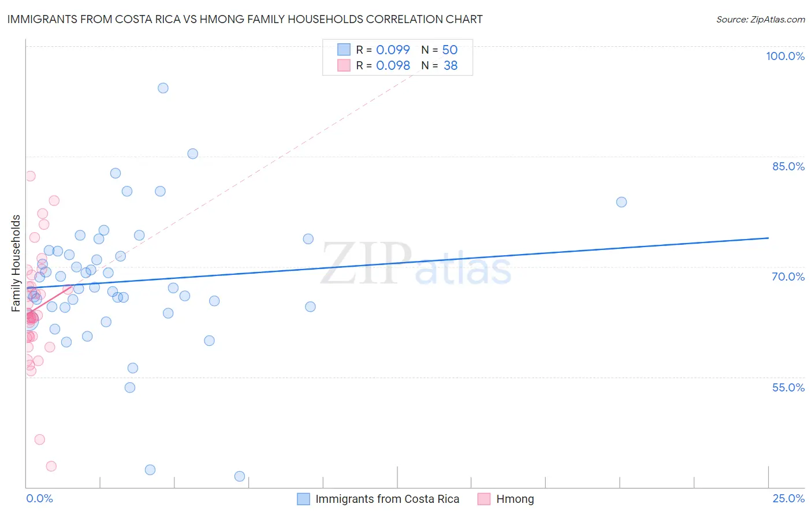Click the lowest blue point at chart bottom
This screenshot has width=812, height=515.
coord(240,476)
